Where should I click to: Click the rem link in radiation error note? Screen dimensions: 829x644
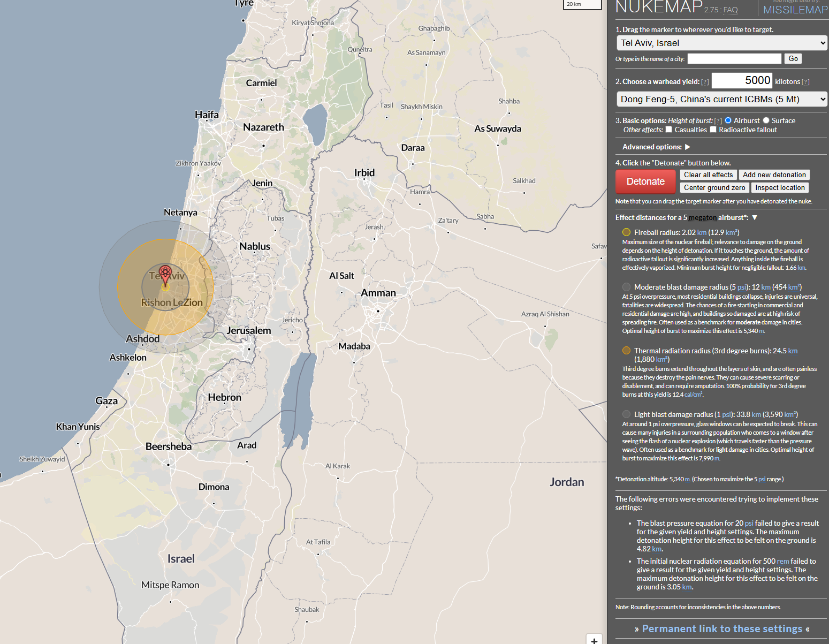pyautogui.click(x=783, y=561)
